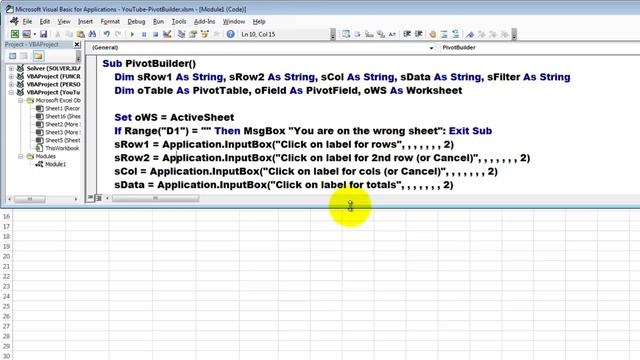The image size is (640, 360).
Task: Expand the VBAProject (FUNCR...) project node
Action: [x=11, y=76]
